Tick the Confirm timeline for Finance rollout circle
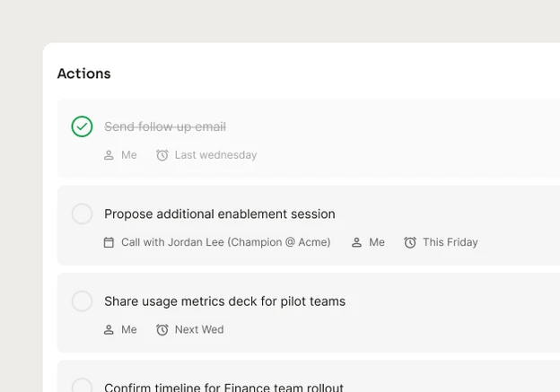This screenshot has height=392, width=560. tap(82, 386)
